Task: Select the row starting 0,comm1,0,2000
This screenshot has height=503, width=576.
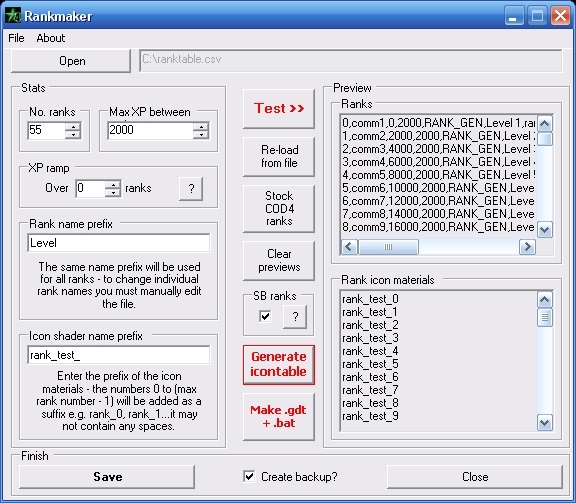Action: (438, 123)
